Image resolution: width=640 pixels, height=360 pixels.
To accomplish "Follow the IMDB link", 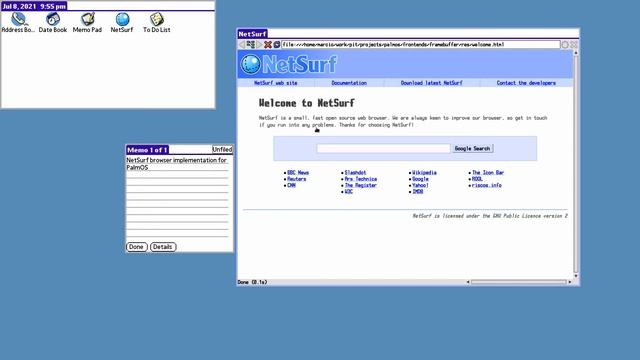I will (x=418, y=191).
